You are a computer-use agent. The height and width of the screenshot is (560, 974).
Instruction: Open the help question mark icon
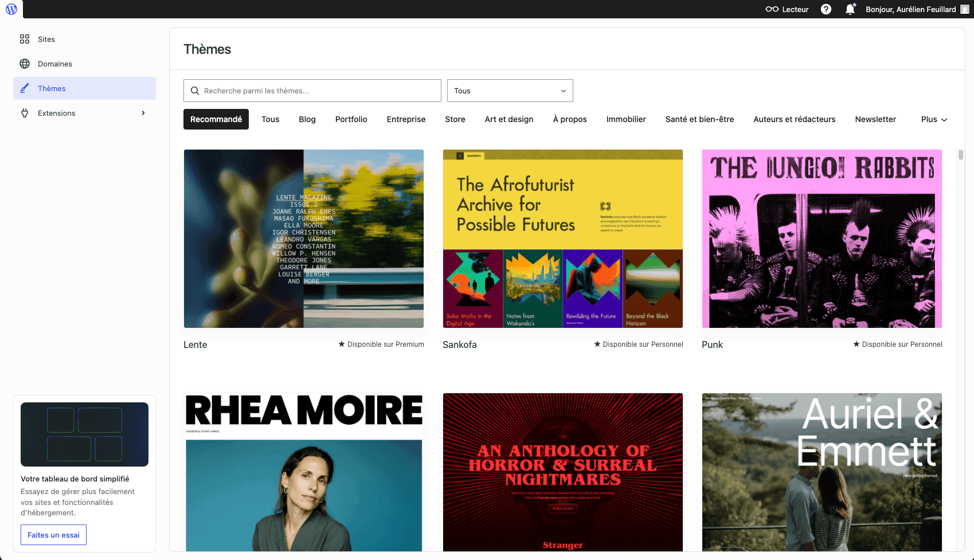(826, 9)
